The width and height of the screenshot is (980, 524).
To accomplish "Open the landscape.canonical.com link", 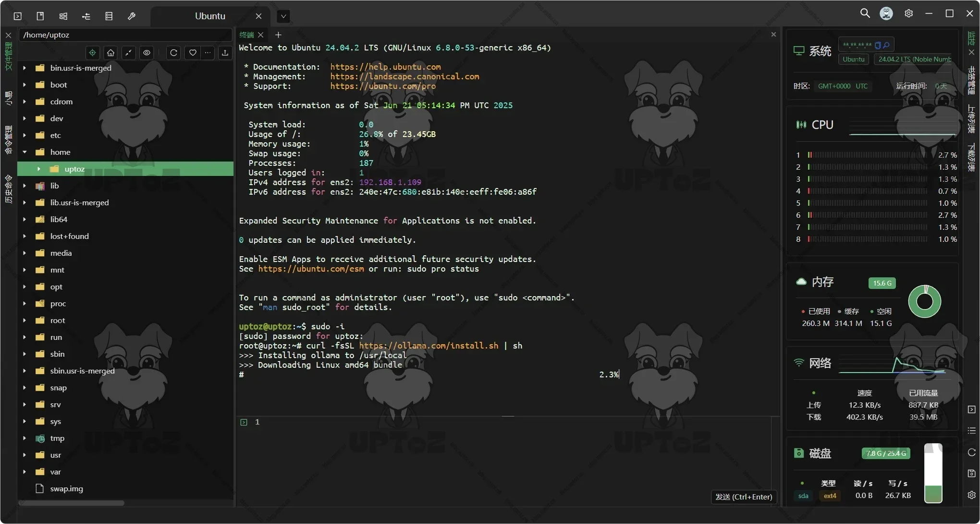I will coord(404,76).
